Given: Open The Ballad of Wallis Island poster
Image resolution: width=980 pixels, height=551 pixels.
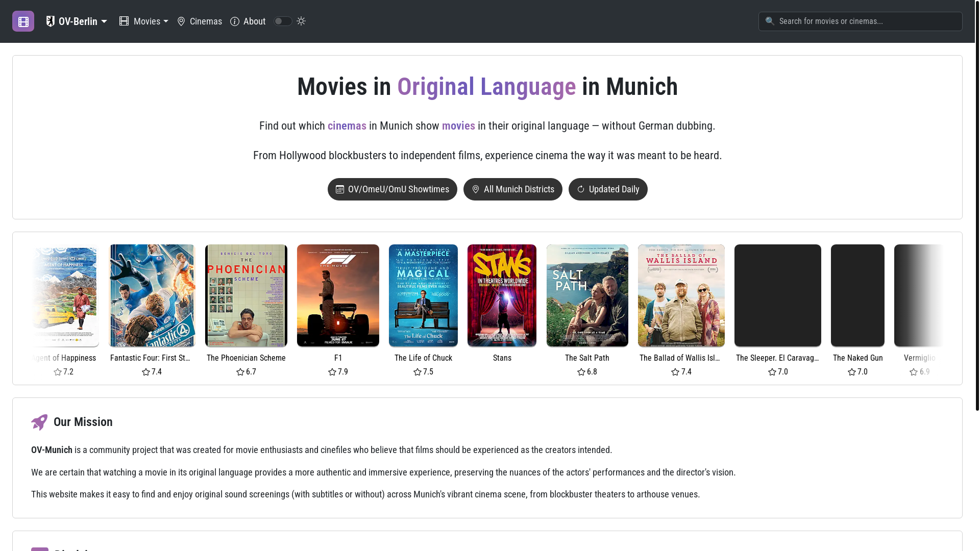Looking at the screenshot, I should 681,296.
